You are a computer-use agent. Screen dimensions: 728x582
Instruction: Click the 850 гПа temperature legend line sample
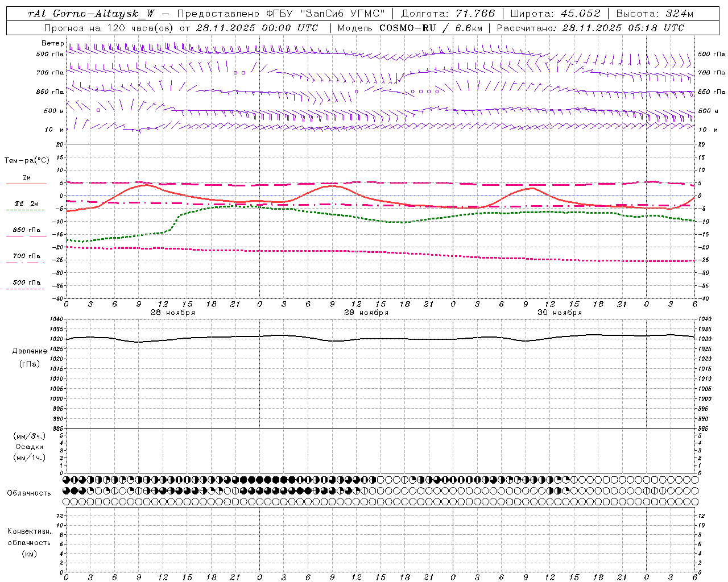tap(26, 236)
